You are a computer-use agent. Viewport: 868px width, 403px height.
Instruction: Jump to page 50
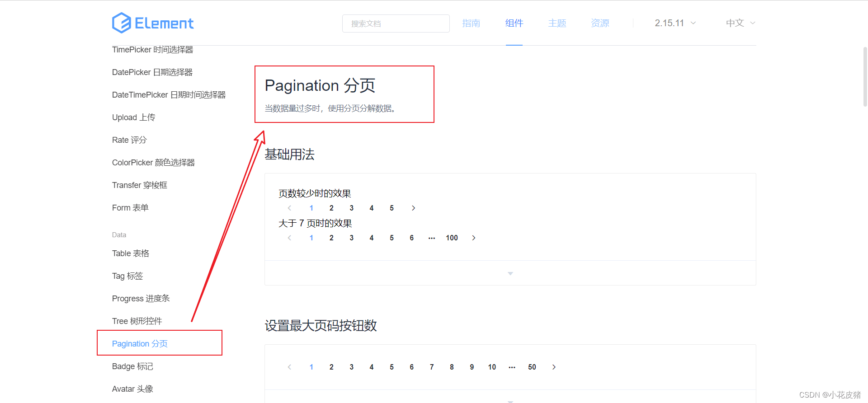coord(532,367)
